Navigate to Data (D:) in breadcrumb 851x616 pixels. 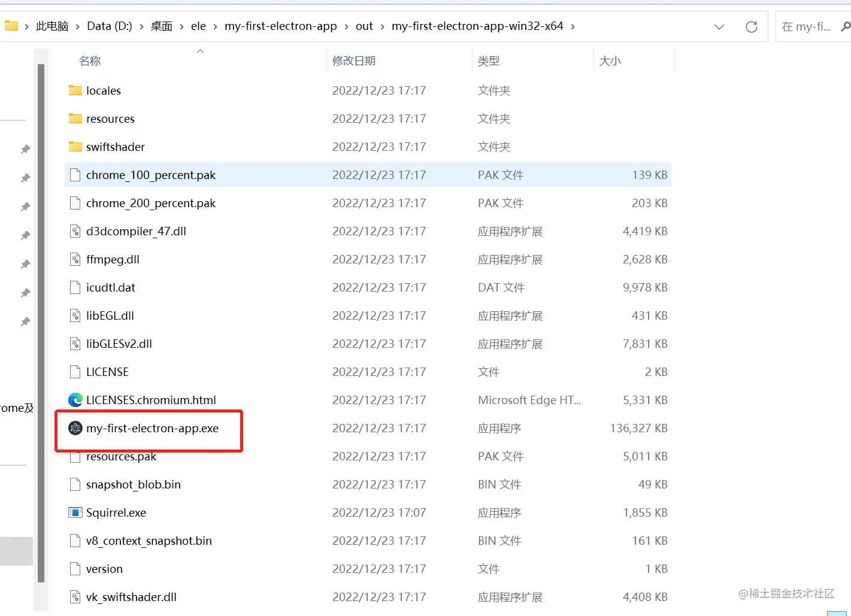110,26
